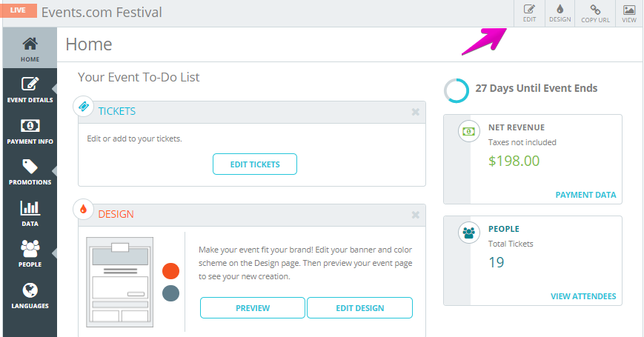644x337 pixels.
Task: Open Payment Info from sidebar
Action: 30,130
